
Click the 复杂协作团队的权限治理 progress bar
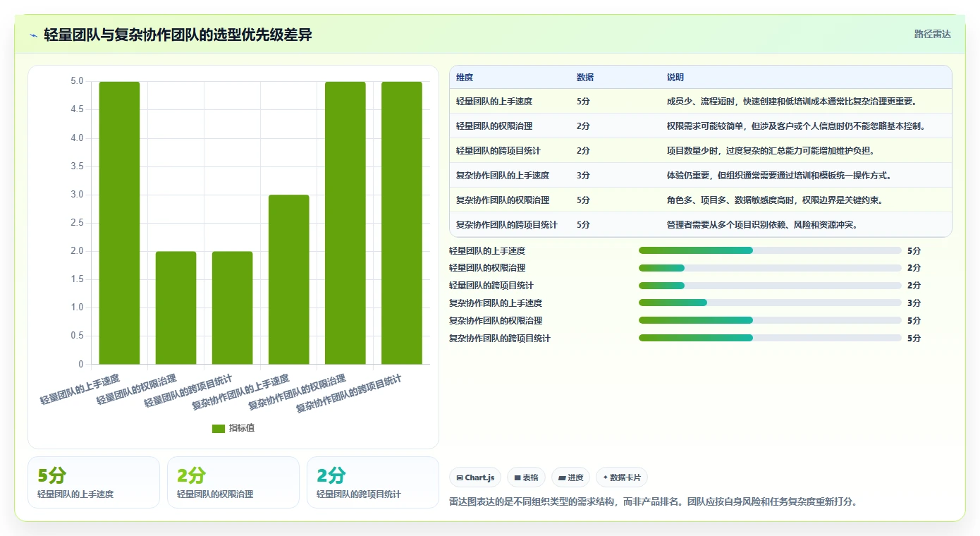coord(770,320)
